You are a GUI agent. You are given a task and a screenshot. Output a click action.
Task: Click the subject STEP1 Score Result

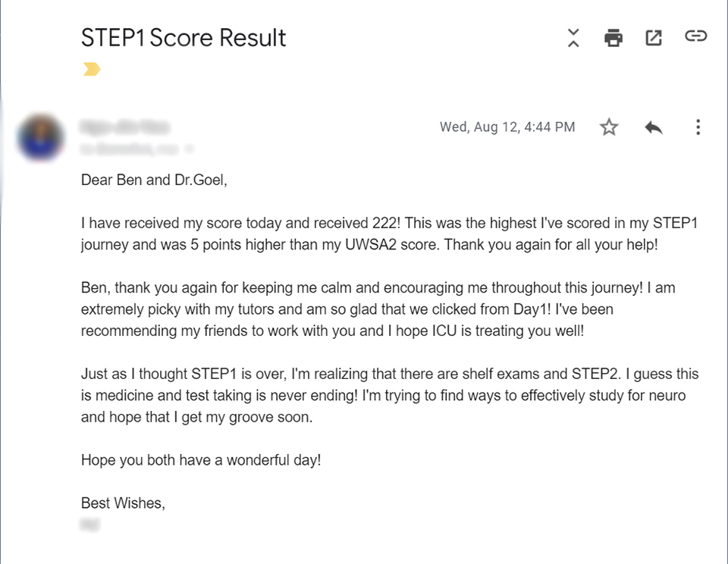184,38
